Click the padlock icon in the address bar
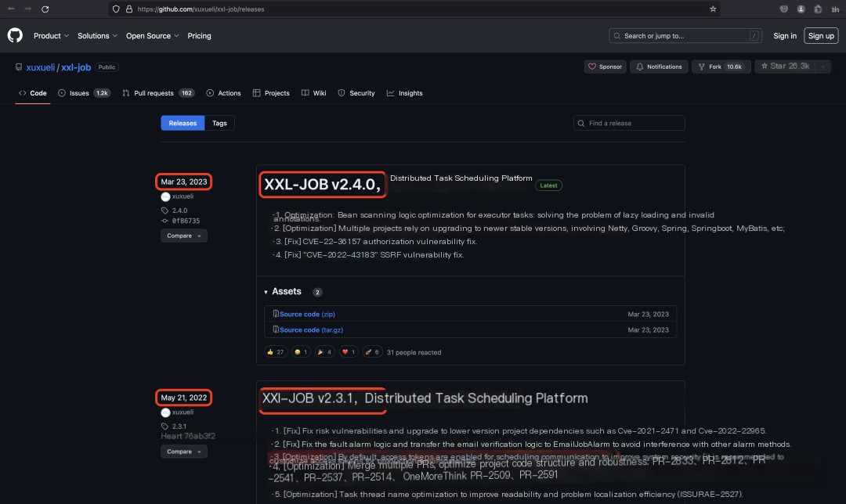Viewport: 846px width, 504px height. point(129,9)
